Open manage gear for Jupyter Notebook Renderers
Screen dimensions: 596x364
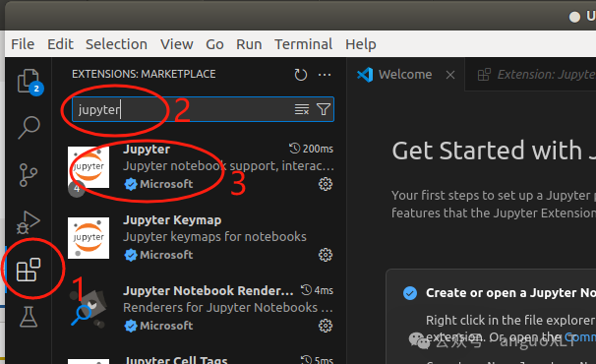tap(326, 326)
